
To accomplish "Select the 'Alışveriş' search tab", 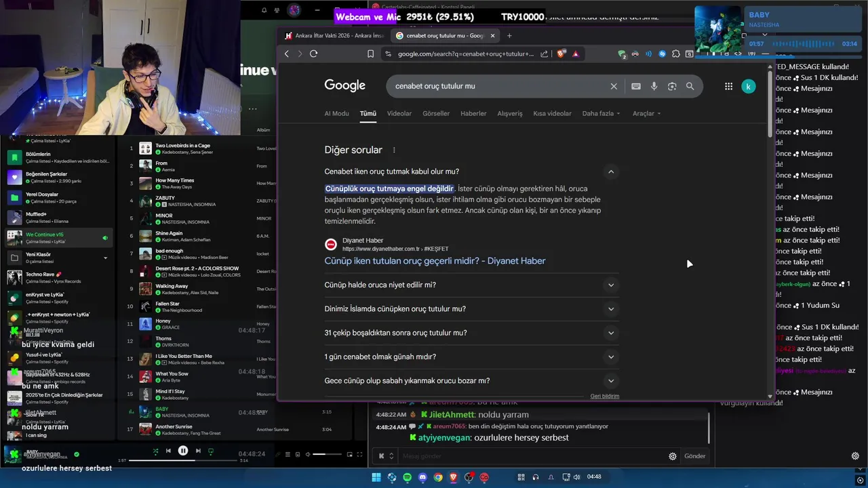I will [510, 114].
